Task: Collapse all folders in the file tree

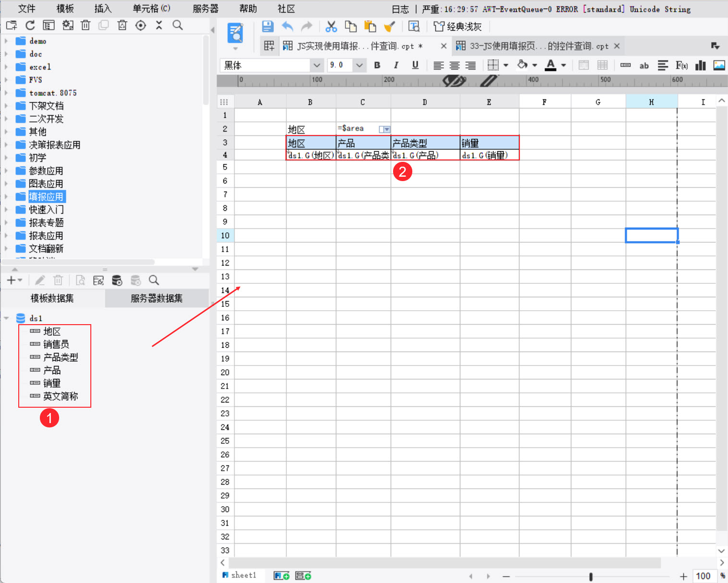Action: (x=159, y=25)
